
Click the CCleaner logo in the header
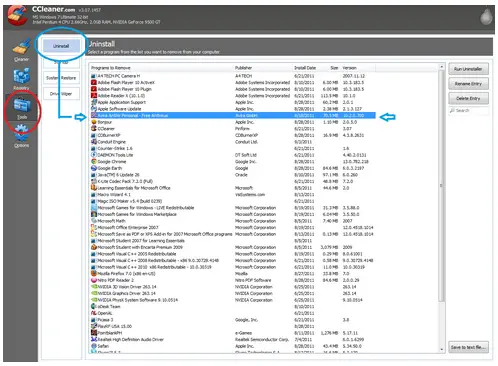point(17,16)
